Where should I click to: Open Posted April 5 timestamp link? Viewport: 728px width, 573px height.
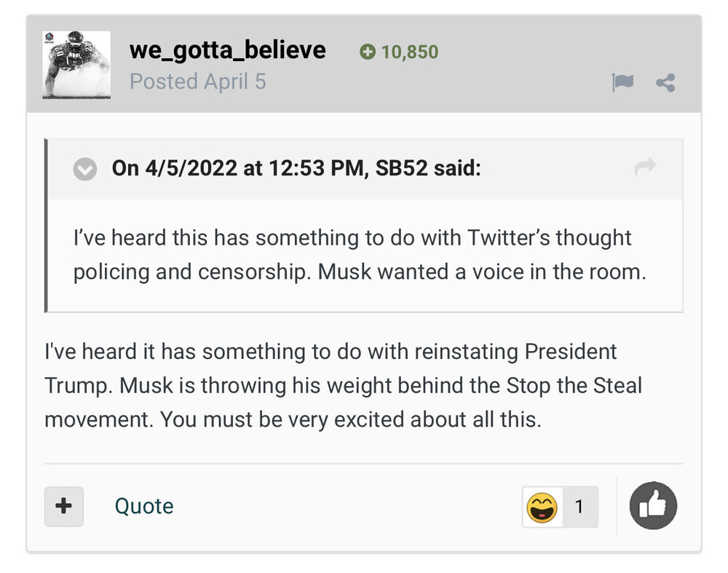[197, 82]
